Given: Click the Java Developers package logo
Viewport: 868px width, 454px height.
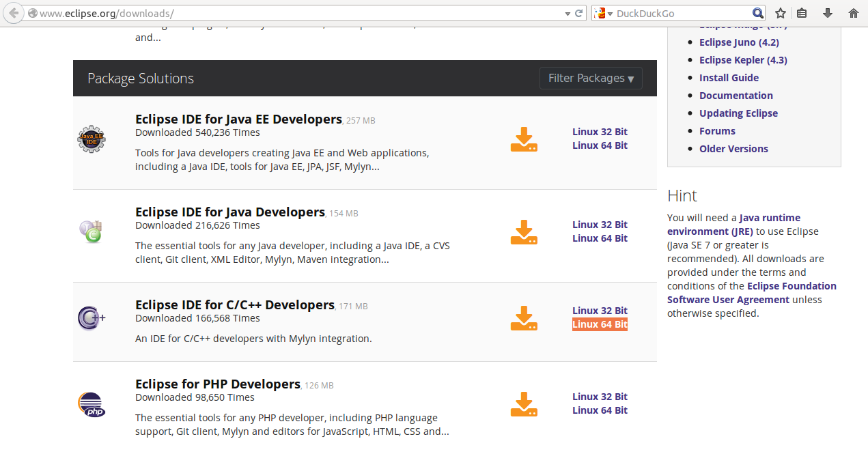Looking at the screenshot, I should [91, 232].
